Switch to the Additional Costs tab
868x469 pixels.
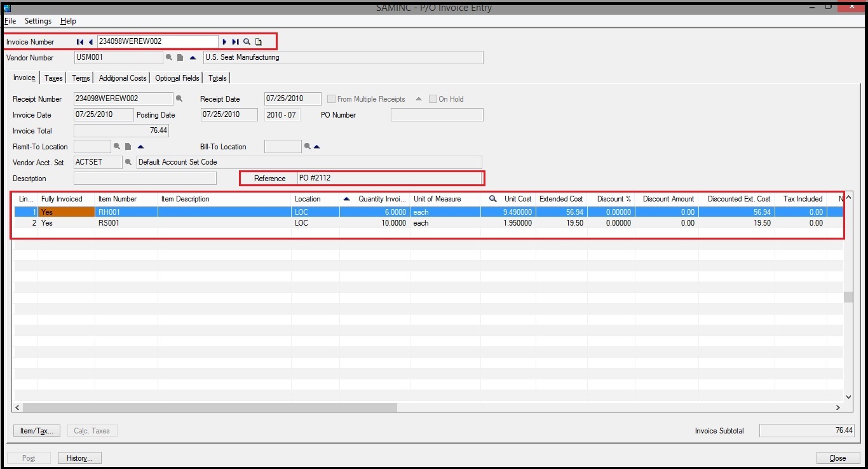[x=123, y=78]
